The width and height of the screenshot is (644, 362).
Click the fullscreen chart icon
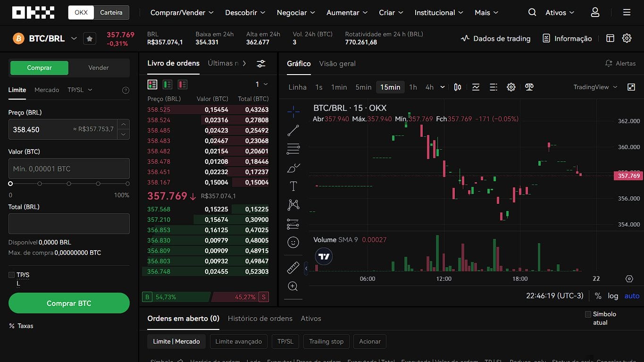click(631, 87)
